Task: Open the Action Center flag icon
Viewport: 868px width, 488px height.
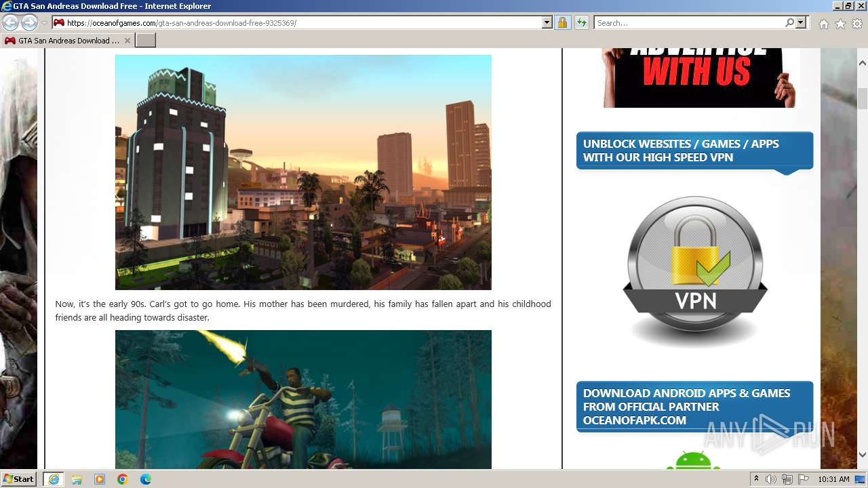Action: point(804,479)
